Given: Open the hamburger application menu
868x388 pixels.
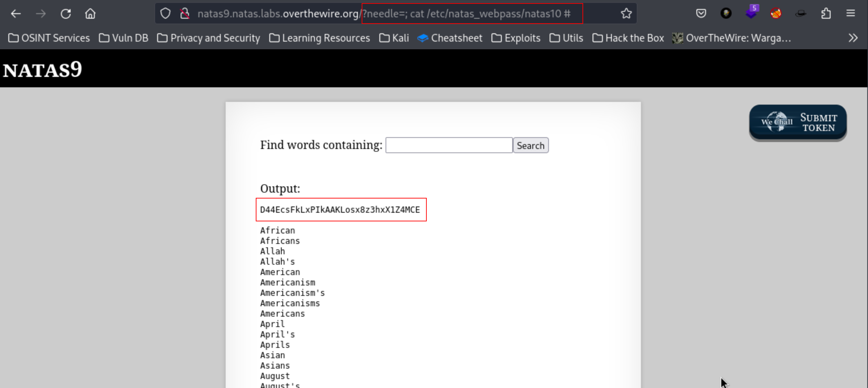Looking at the screenshot, I should (851, 14).
